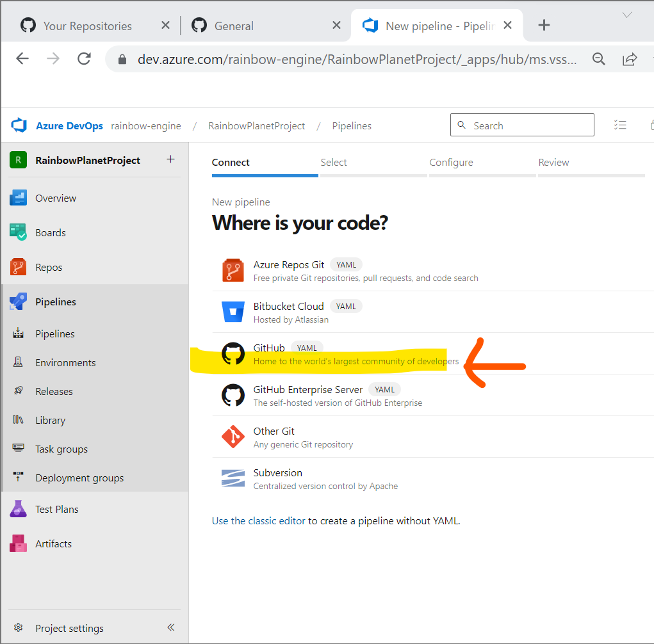
Task: Click the browser address bar URL
Action: (357, 59)
